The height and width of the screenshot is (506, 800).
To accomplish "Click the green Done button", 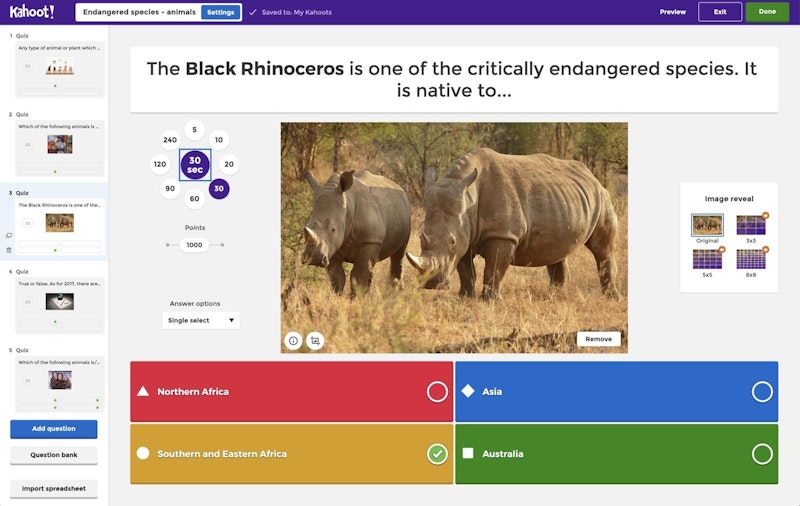I will coord(767,12).
